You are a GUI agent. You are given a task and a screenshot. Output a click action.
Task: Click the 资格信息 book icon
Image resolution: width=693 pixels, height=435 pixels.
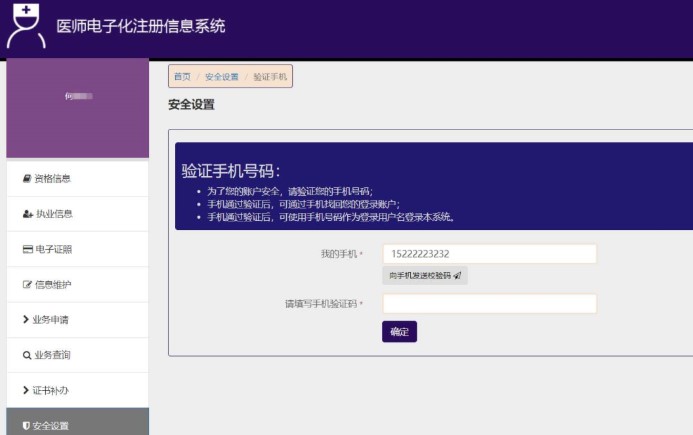[27, 179]
